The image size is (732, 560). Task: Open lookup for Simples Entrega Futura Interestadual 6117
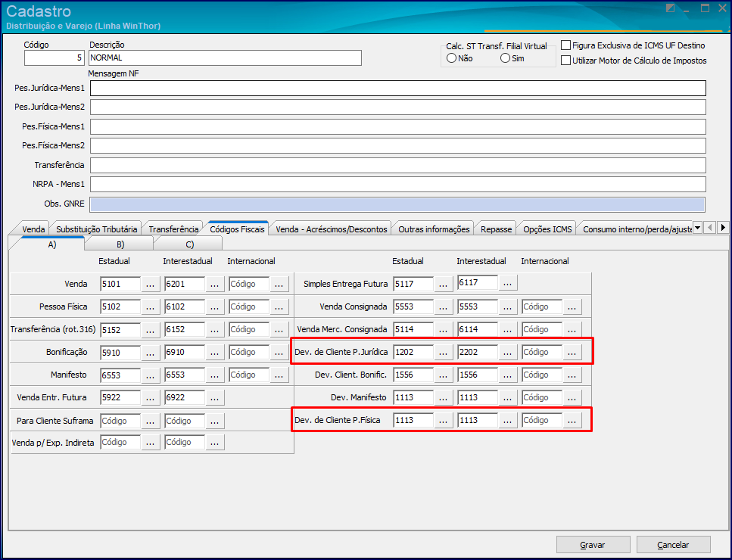point(507,283)
